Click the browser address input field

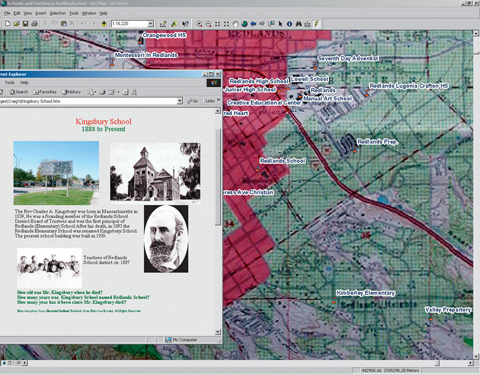88,101
